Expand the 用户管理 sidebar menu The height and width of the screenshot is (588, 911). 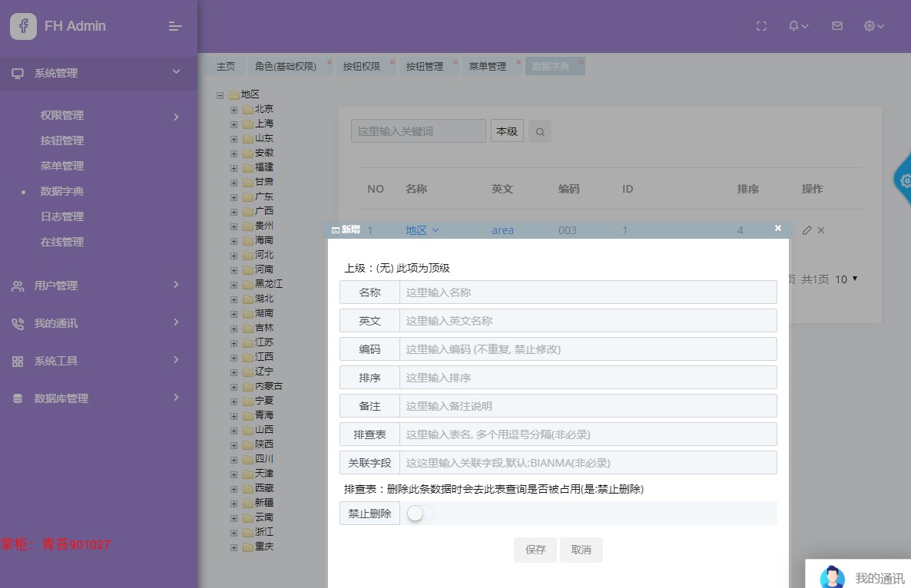point(96,285)
